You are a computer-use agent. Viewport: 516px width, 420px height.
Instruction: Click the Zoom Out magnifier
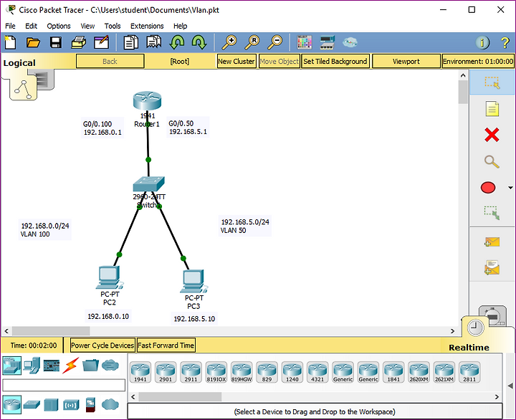pos(274,42)
